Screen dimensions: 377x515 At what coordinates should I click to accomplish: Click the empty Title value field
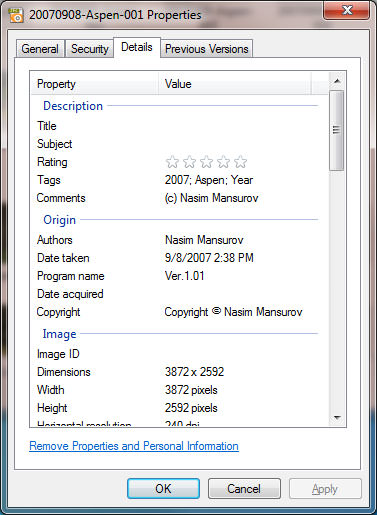pos(237,126)
